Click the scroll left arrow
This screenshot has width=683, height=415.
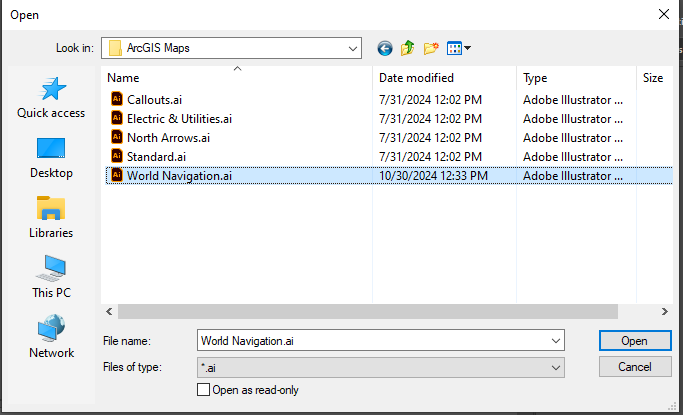pos(109,311)
